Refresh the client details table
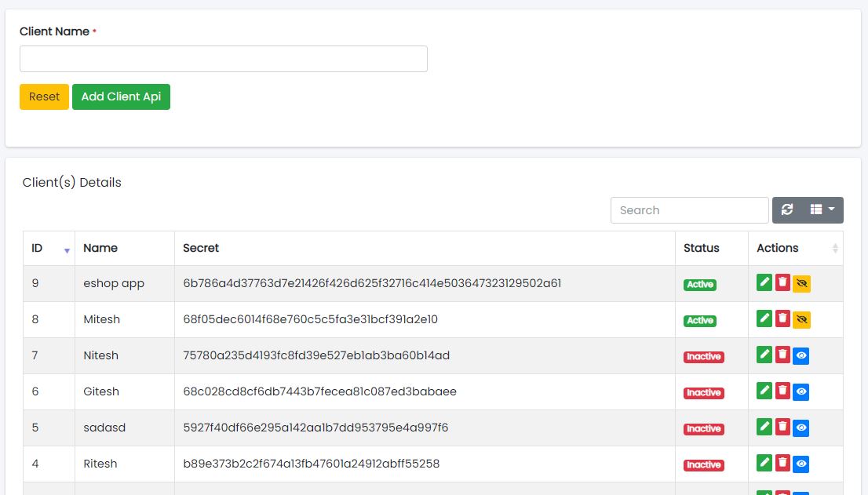Screen dimensions: 868x495 pyautogui.click(x=788, y=209)
